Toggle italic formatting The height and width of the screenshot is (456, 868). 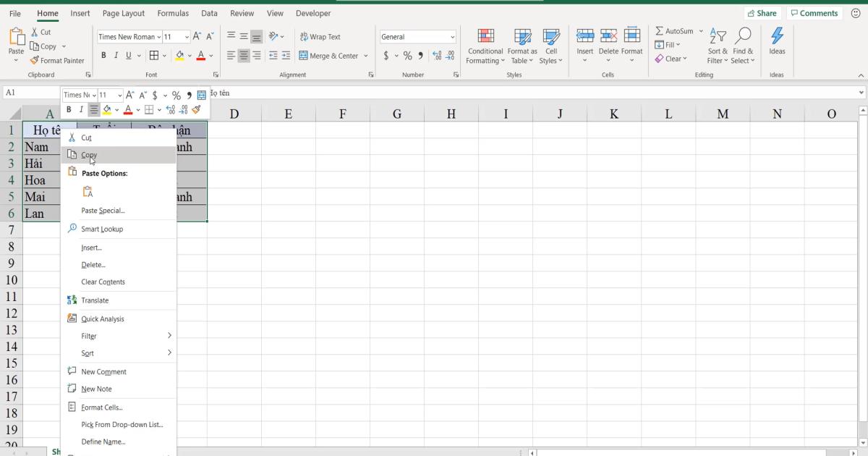[116, 55]
